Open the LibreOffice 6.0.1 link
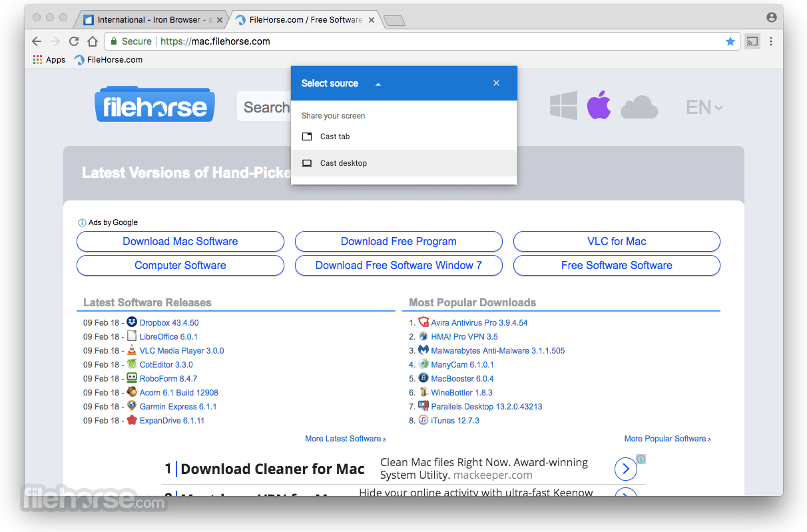The image size is (807, 532). coord(168,337)
